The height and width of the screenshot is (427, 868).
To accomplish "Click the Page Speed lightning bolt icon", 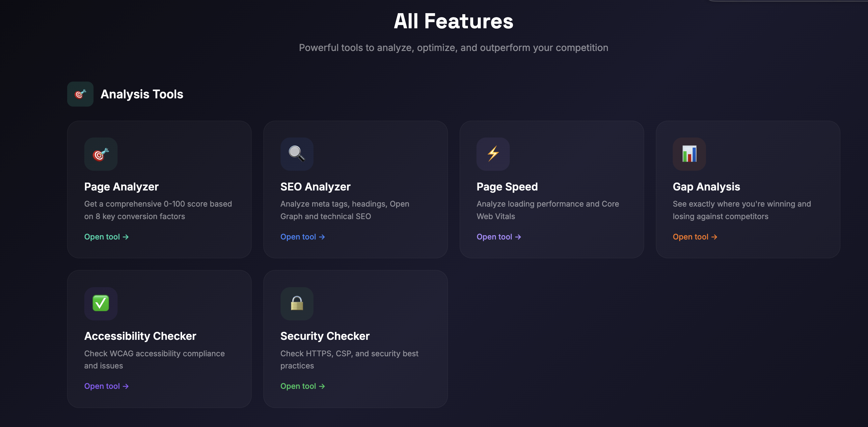I will (493, 154).
